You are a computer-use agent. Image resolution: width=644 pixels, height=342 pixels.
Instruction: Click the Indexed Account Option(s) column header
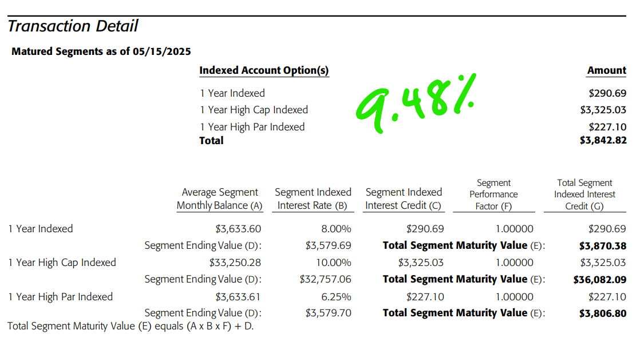(264, 70)
